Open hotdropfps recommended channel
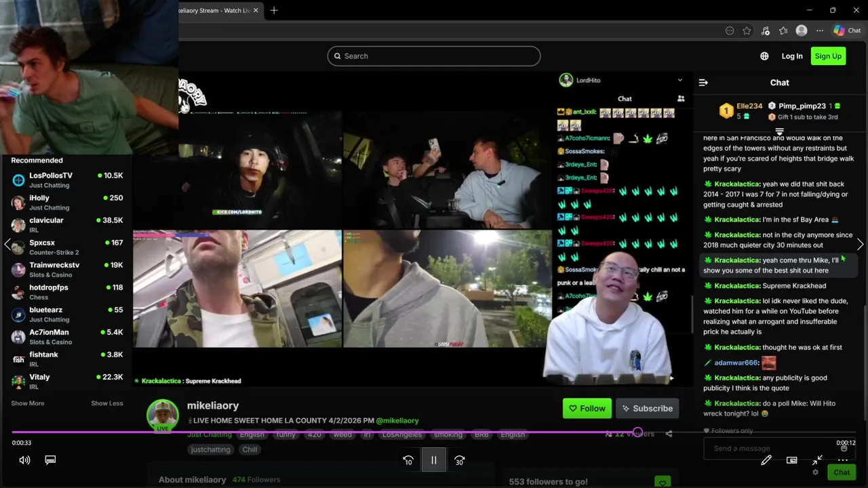This screenshot has width=868, height=488. point(67,292)
